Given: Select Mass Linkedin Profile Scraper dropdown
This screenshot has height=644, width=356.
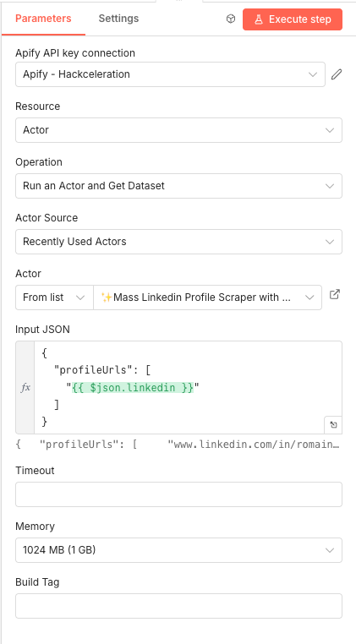Looking at the screenshot, I should click(208, 297).
